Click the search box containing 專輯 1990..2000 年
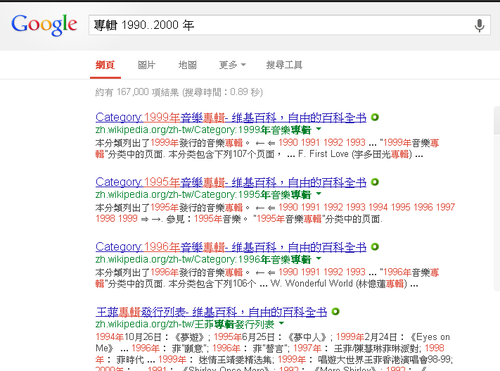 [289, 25]
